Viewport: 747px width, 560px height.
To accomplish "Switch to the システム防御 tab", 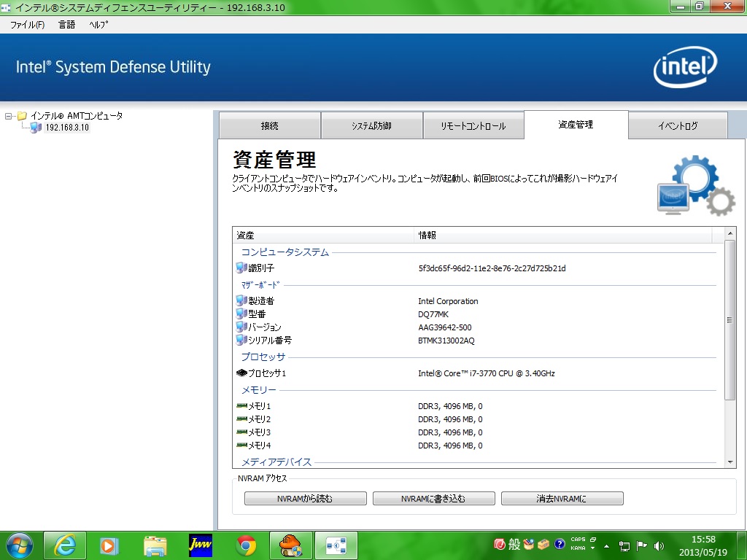I will 371,125.
